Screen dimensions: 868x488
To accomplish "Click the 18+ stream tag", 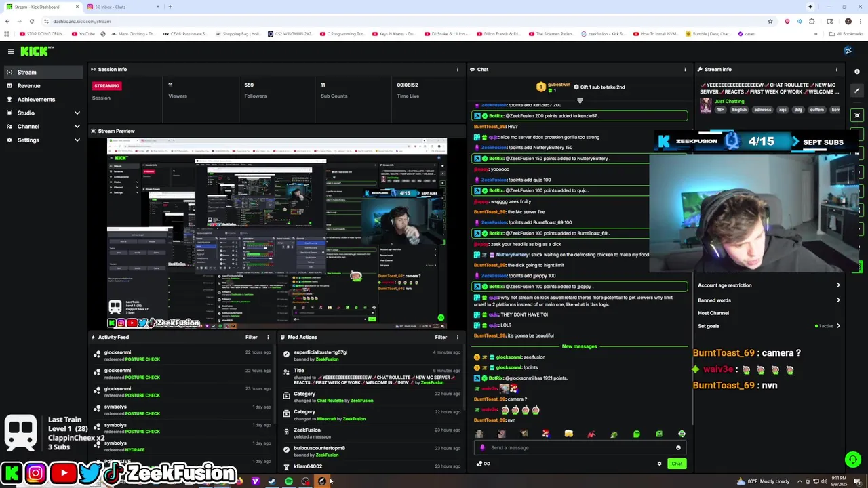I will point(720,110).
